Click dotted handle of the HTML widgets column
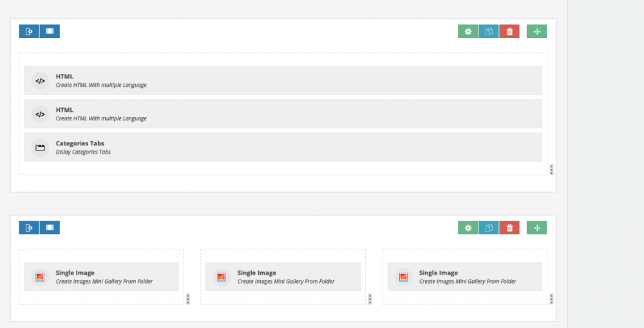Viewport: 644px width, 328px height. pyautogui.click(x=551, y=169)
